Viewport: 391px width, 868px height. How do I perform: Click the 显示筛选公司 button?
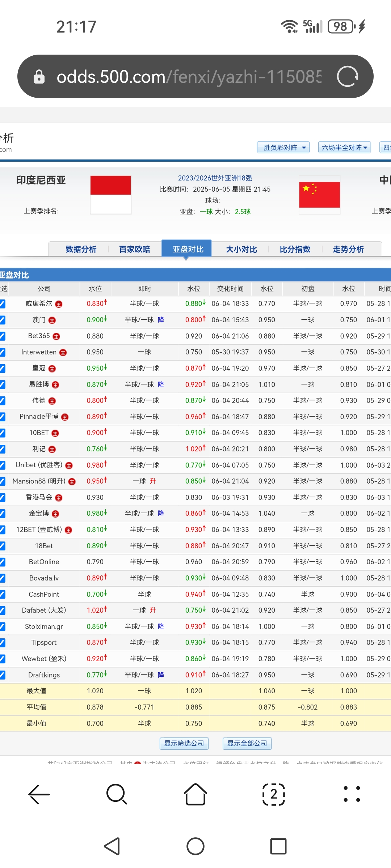coord(184,743)
